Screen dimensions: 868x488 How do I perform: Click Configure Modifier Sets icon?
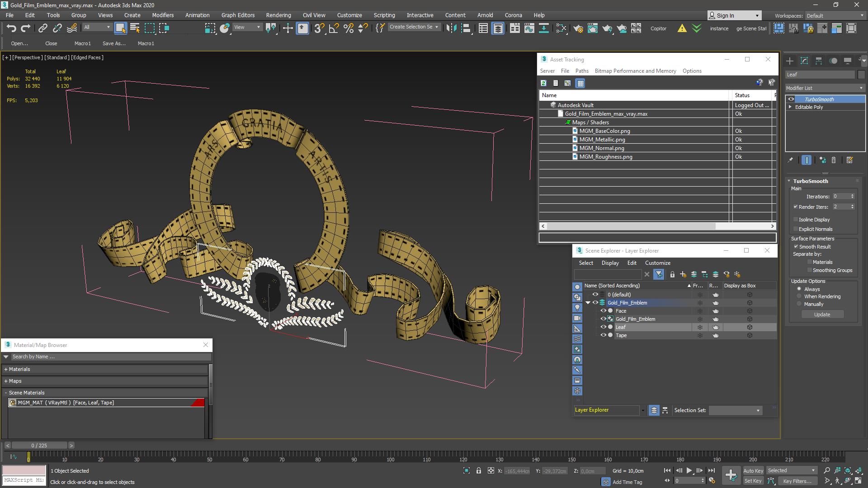point(849,160)
